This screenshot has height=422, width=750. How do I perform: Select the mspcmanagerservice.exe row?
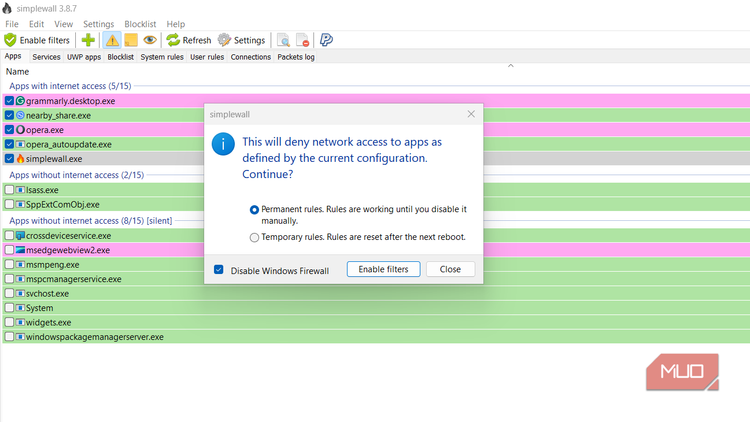(x=376, y=278)
